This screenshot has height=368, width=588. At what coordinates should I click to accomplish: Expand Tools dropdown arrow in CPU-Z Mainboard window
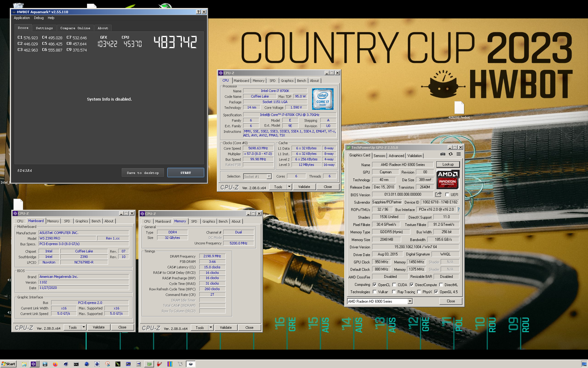(84, 327)
